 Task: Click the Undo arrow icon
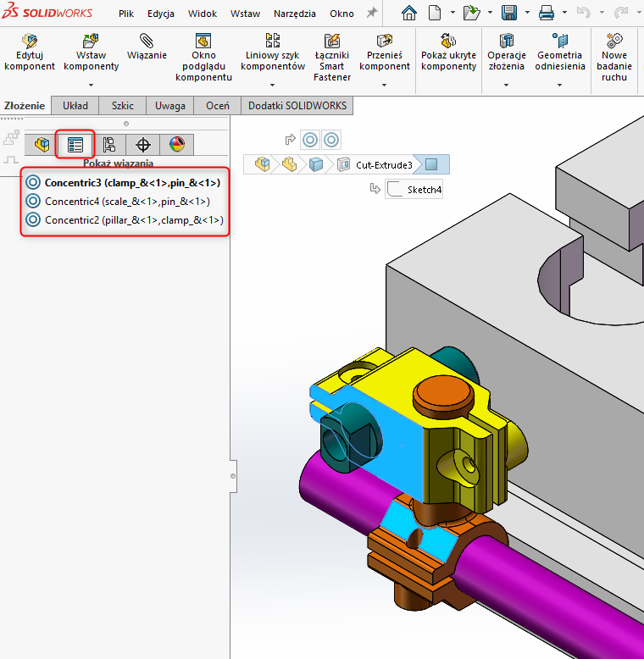click(x=584, y=13)
